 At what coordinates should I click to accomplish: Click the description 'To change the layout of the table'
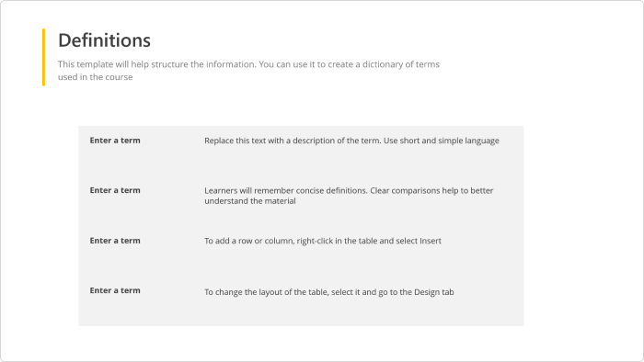point(329,292)
